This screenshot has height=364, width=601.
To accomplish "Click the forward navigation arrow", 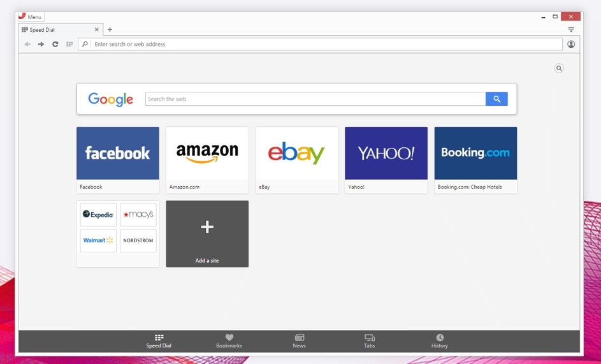I will click(x=41, y=45).
